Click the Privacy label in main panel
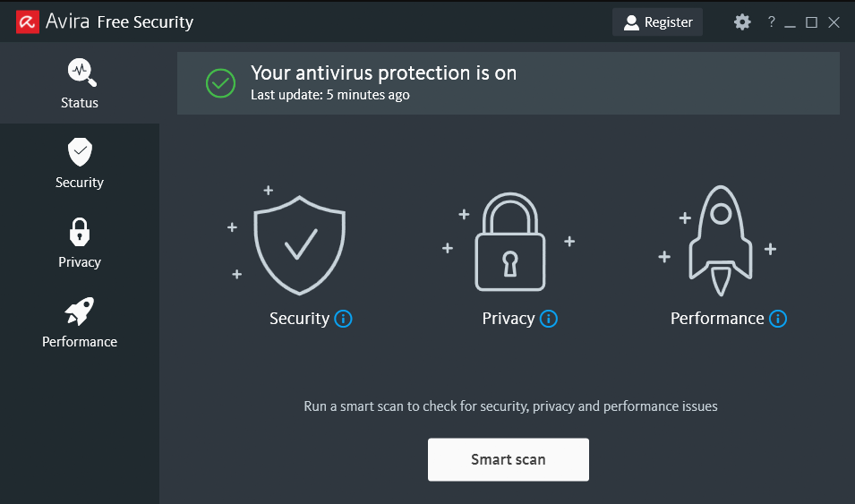This screenshot has height=504, width=855. (509, 319)
